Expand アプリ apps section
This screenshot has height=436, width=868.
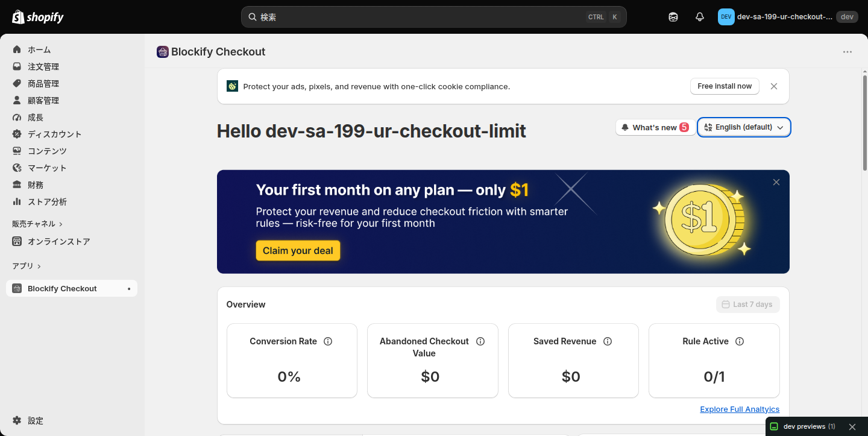tap(27, 266)
